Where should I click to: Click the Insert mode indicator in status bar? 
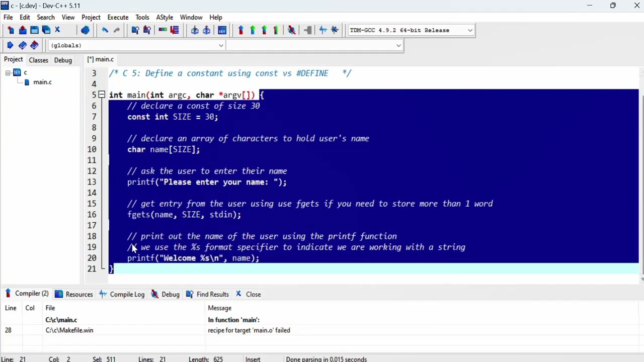[253, 359]
